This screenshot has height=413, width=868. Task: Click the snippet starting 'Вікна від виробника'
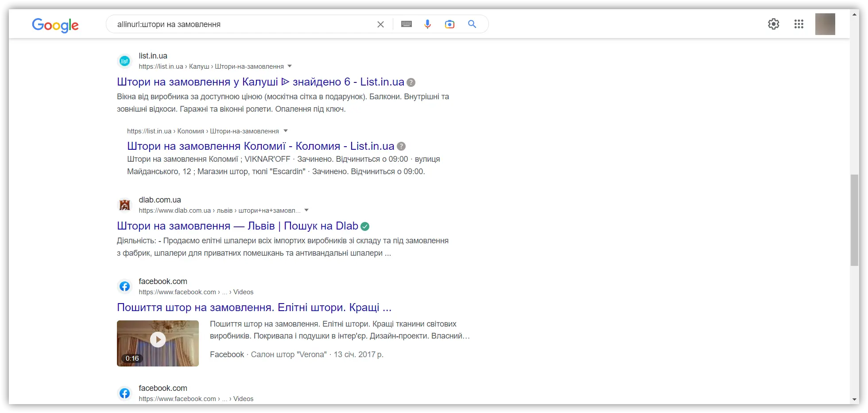click(283, 103)
